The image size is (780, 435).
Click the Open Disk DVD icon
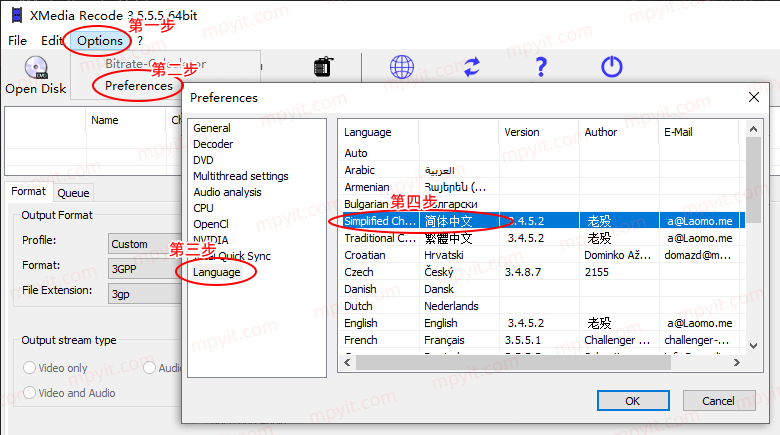coord(36,67)
